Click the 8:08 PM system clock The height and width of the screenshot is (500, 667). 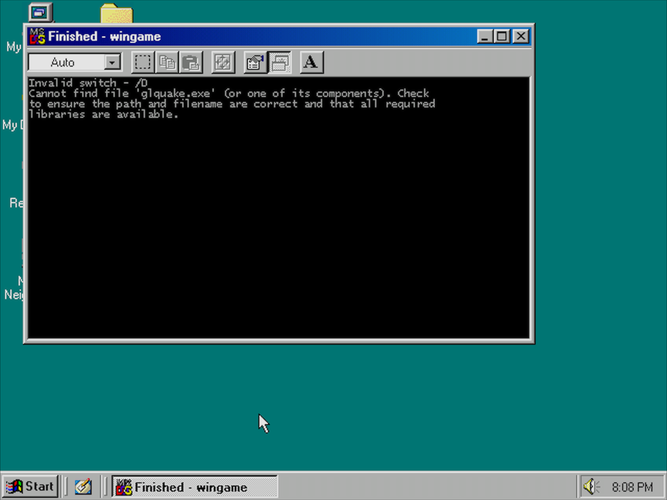tap(631, 487)
